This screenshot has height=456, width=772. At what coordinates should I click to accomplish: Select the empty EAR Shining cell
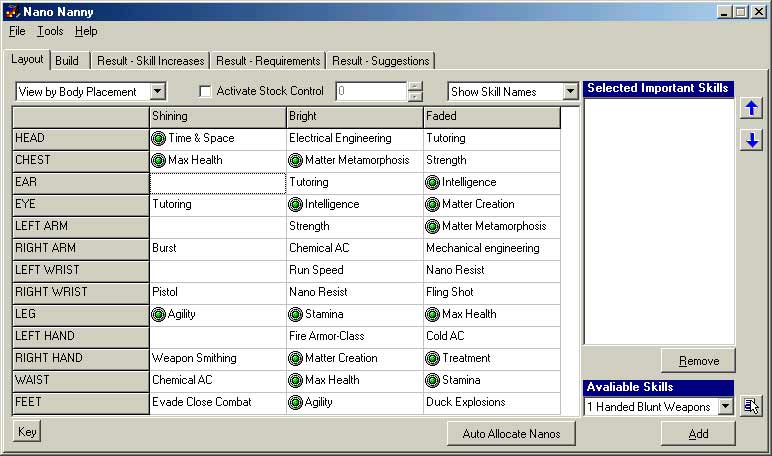click(x=218, y=183)
